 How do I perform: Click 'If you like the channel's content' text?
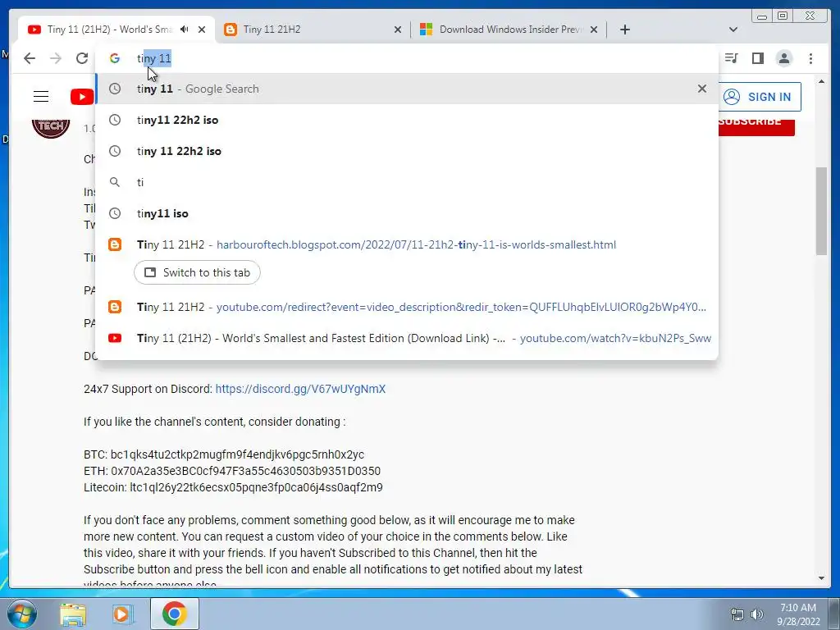coord(214,422)
